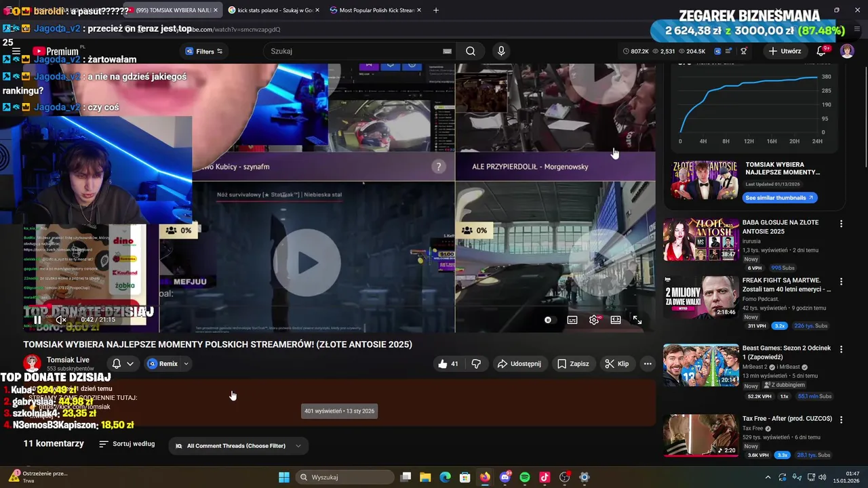Image resolution: width=868 pixels, height=488 pixels.
Task: Click the question mark on the Kubicy clip
Action: click(x=439, y=166)
